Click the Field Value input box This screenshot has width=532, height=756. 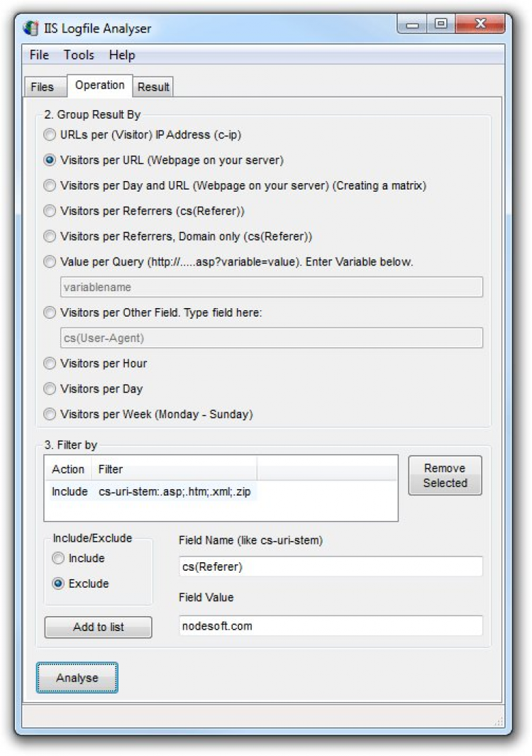[331, 625]
